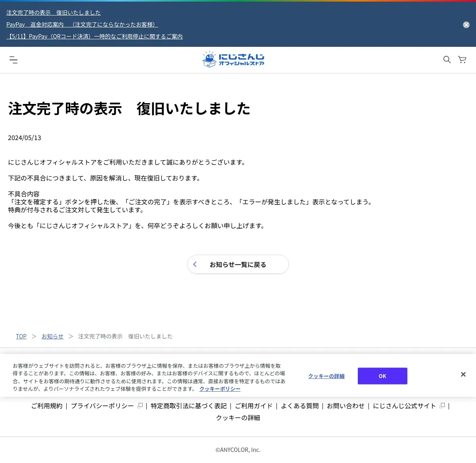The width and height of the screenshot is (476, 463).
Task: Close the cookie consent banner with X
Action: 463,375
